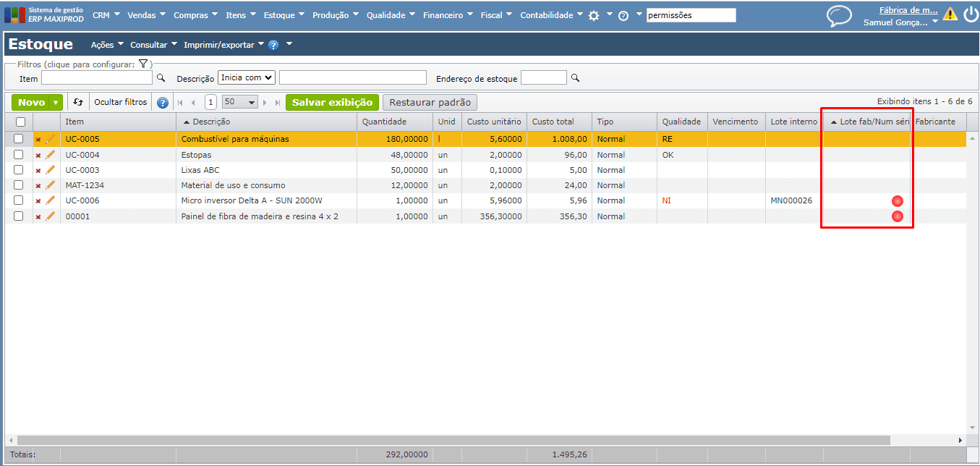Image resolution: width=980 pixels, height=466 pixels.
Task: Click Salvar exibição button
Action: coord(332,103)
